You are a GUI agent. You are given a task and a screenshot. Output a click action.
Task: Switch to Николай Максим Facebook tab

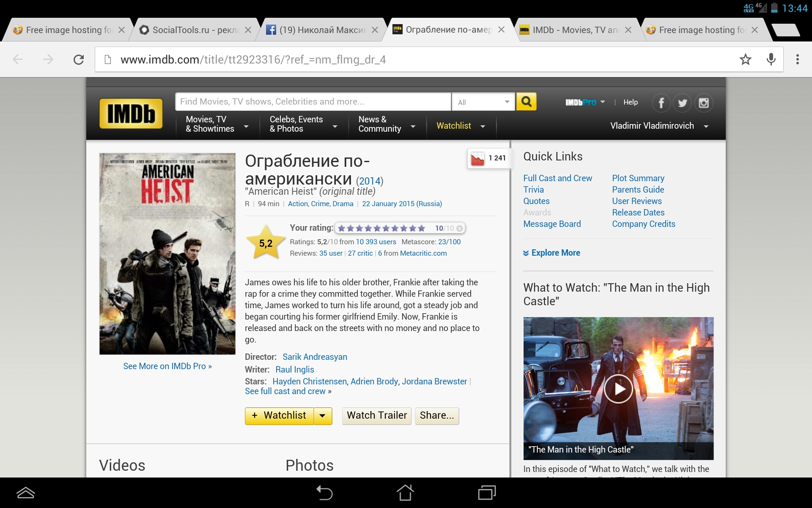click(x=322, y=30)
